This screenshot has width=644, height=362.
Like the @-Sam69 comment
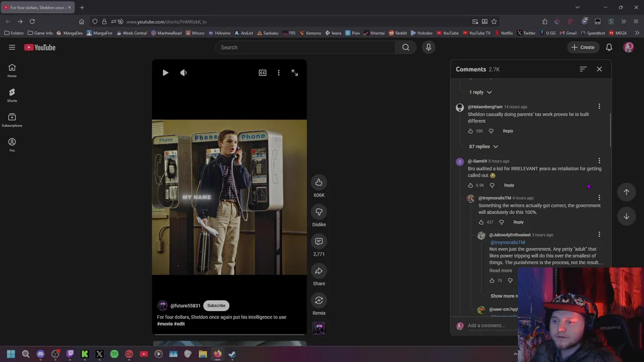point(470,185)
